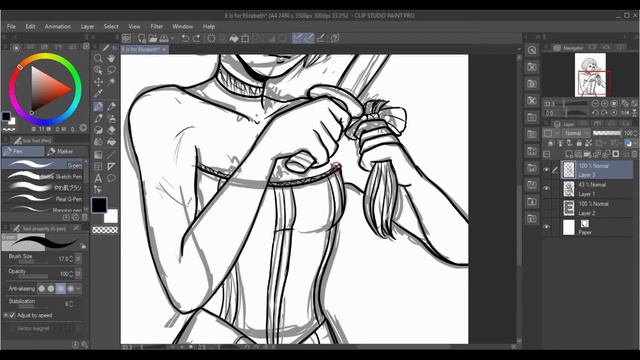
Task: Click the Undo arrow in command bar
Action: (x=185, y=38)
